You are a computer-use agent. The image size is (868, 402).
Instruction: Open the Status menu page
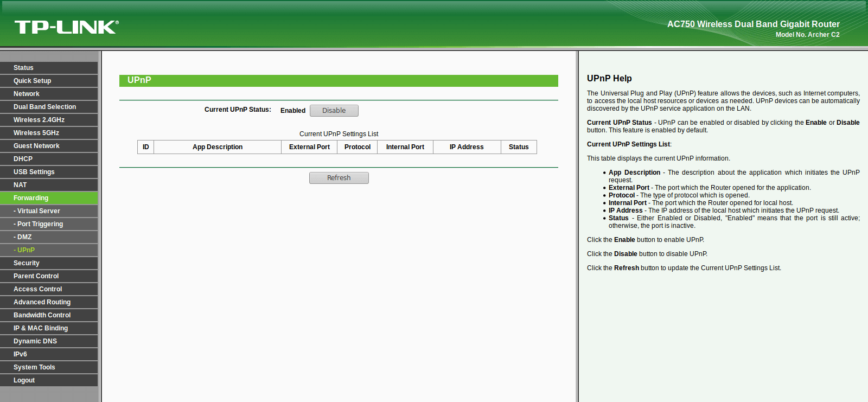(x=49, y=68)
